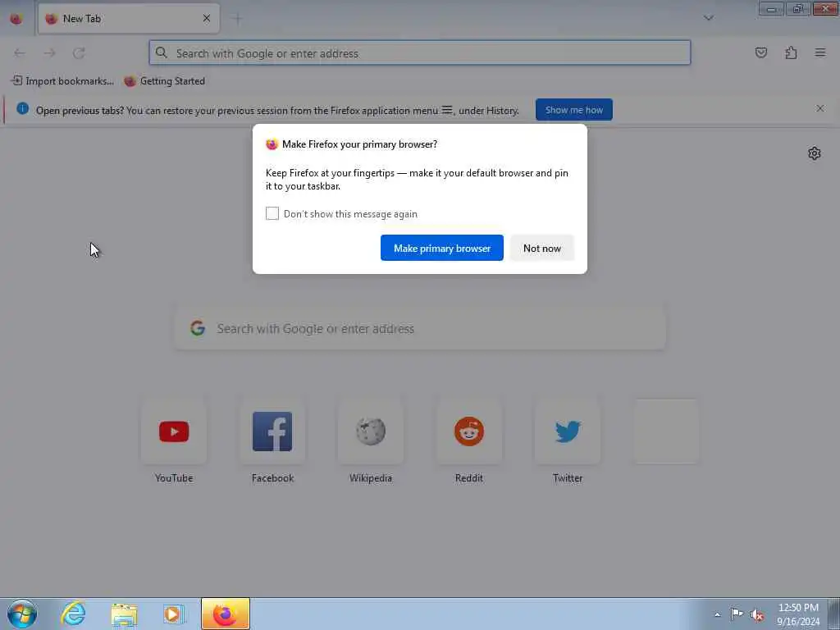Click the Show desktop strip beside clock
The height and width of the screenshot is (630, 840).
pos(834,614)
